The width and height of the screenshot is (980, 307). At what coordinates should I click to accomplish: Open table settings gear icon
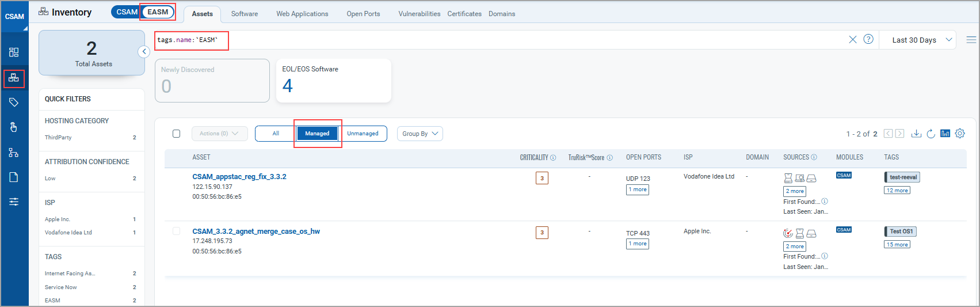960,134
